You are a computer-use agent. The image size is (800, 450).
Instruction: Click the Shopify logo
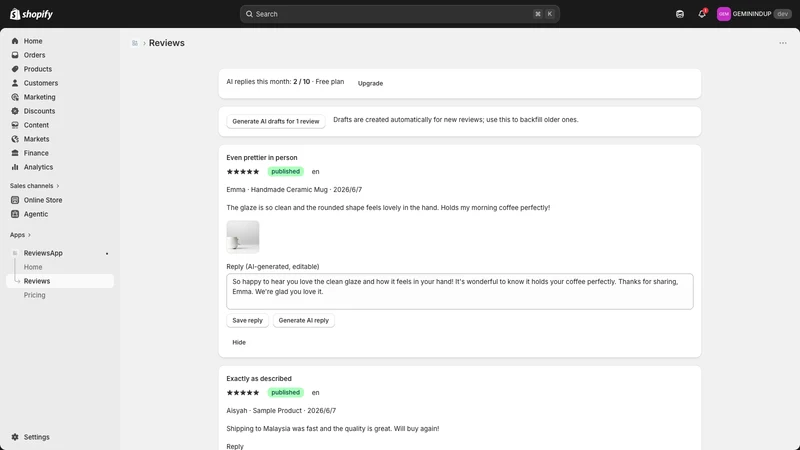pyautogui.click(x=32, y=14)
